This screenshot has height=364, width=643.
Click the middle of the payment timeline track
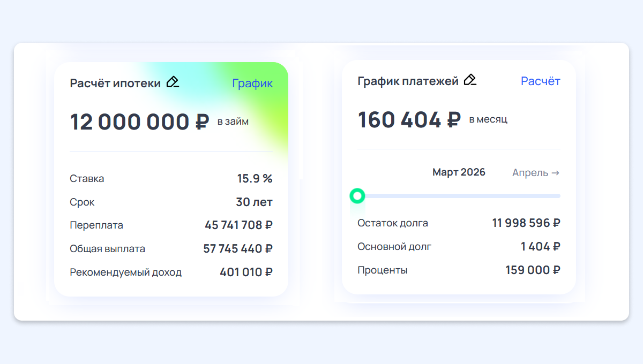pyautogui.click(x=459, y=196)
